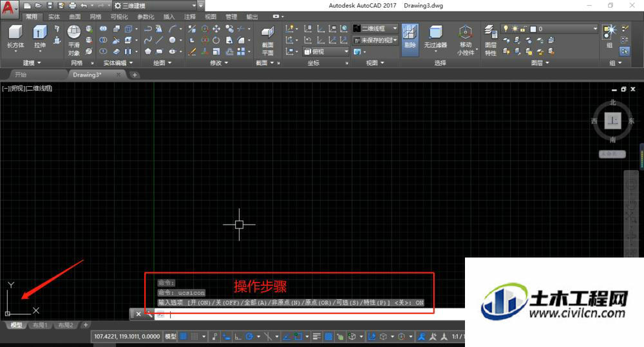
Task: Switch to the 插入 ribbon tab
Action: 169,17
